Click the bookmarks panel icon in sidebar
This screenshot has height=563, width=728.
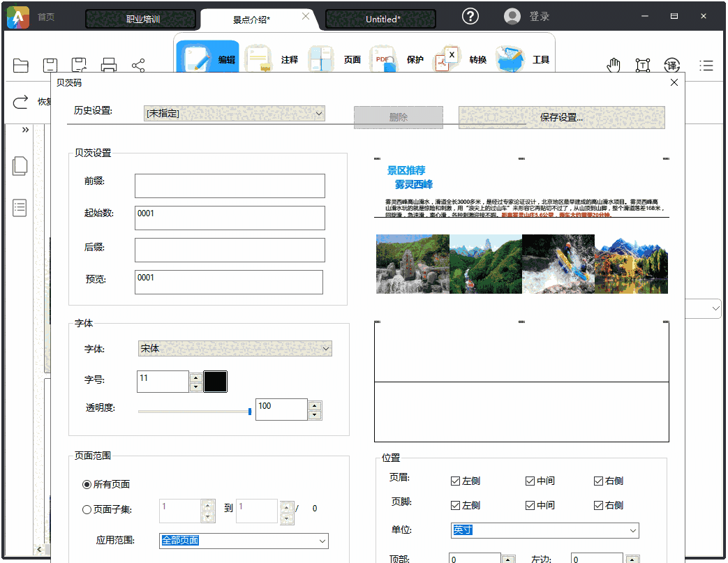20,207
